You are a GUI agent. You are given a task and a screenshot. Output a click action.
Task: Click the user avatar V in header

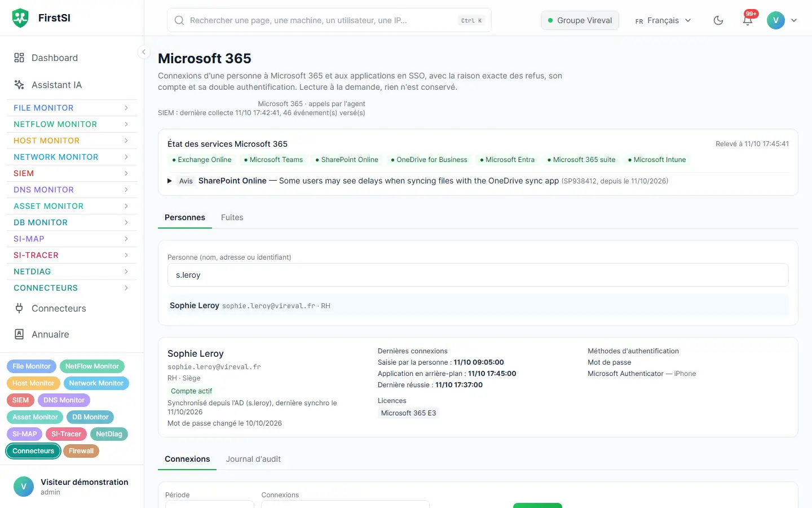tap(776, 20)
